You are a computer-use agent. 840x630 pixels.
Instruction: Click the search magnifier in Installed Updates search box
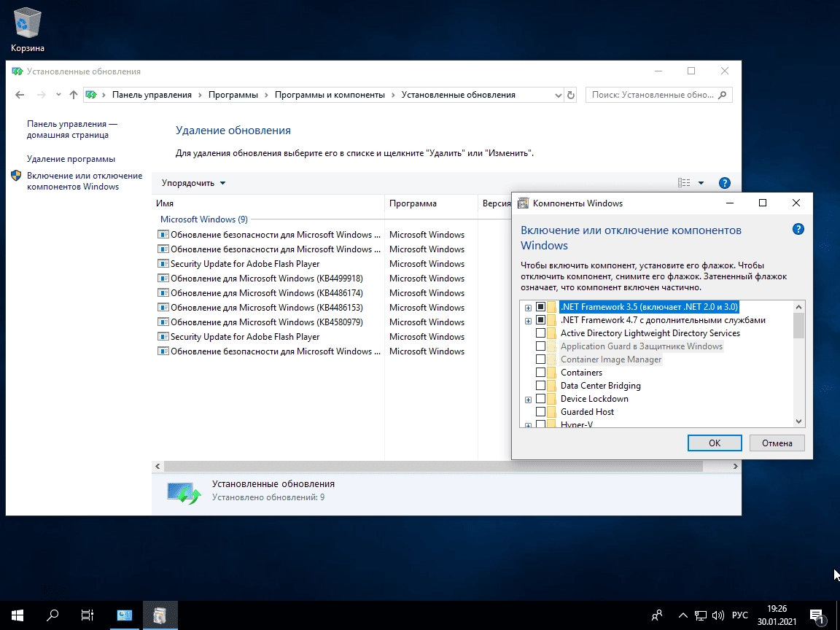(722, 95)
